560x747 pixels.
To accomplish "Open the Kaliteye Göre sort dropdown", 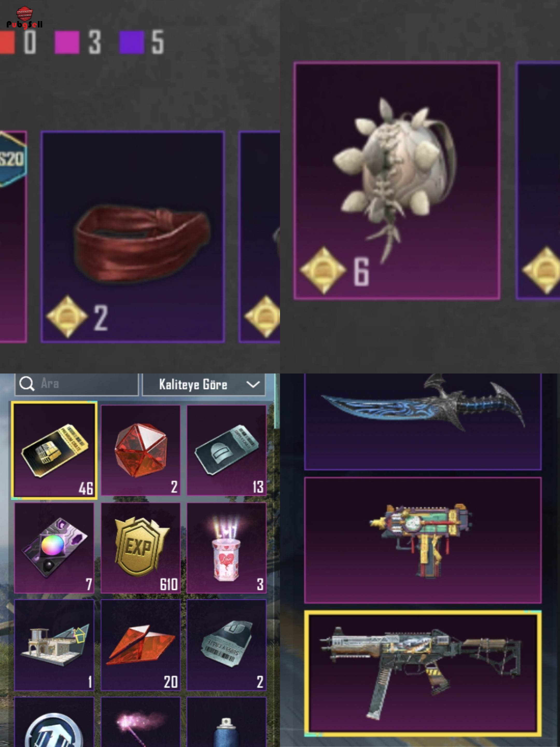I will (x=204, y=384).
